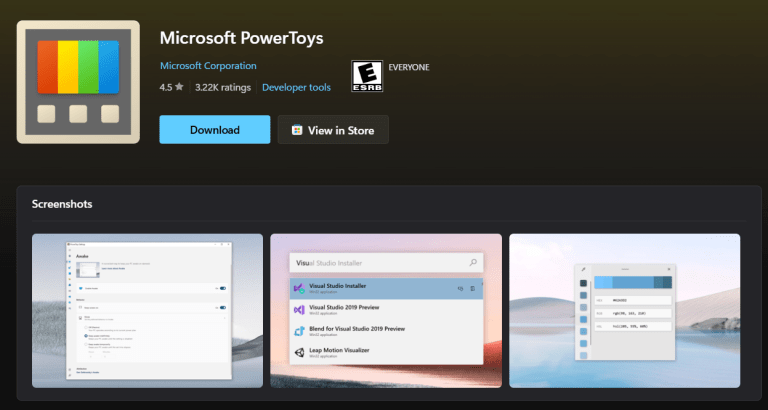Click the Download button
The height and width of the screenshot is (410, 768).
pos(215,130)
